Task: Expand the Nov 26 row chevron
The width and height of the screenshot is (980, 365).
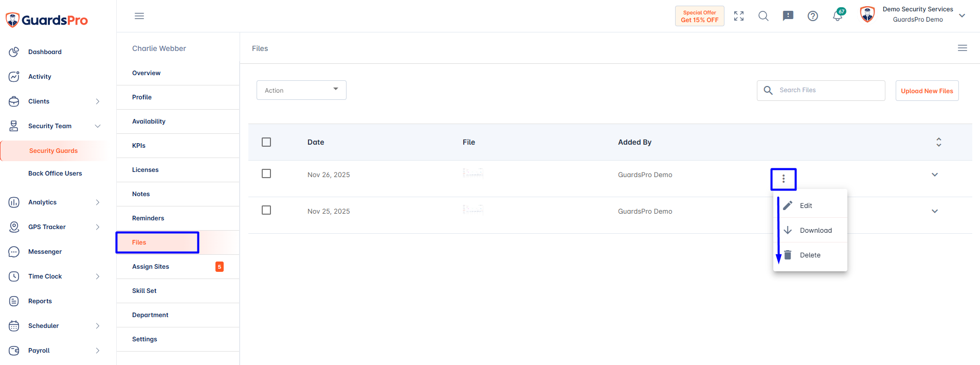Action: 935,175
